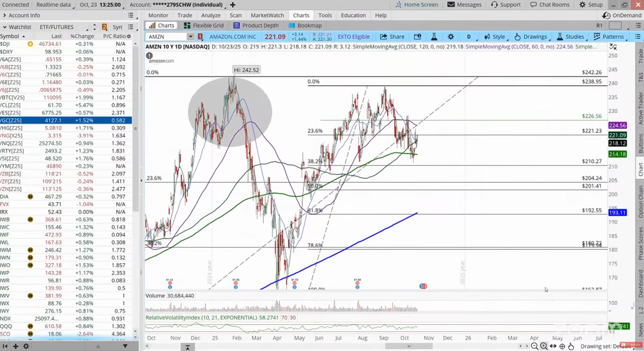Go to Home Screen
644x351 pixels.
click(416, 5)
